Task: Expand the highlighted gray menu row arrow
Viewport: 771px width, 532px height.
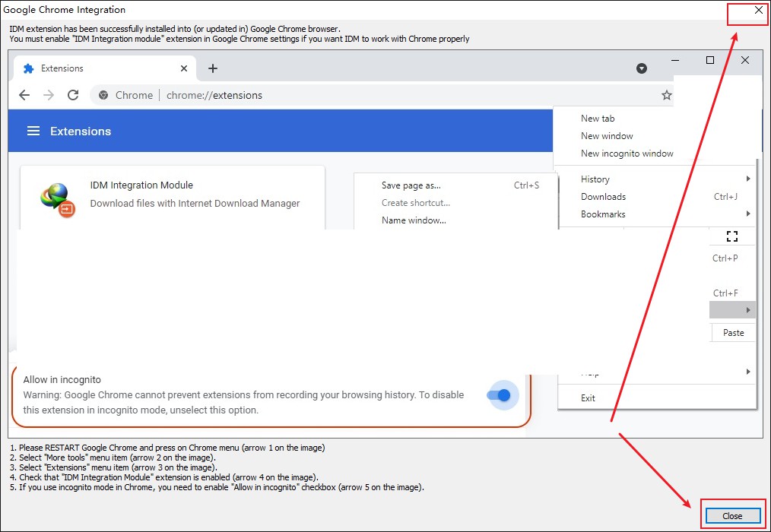Action: pyautogui.click(x=748, y=310)
